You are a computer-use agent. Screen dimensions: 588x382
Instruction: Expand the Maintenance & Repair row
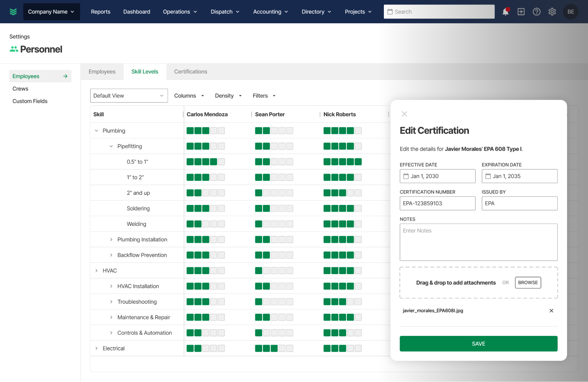pos(111,317)
